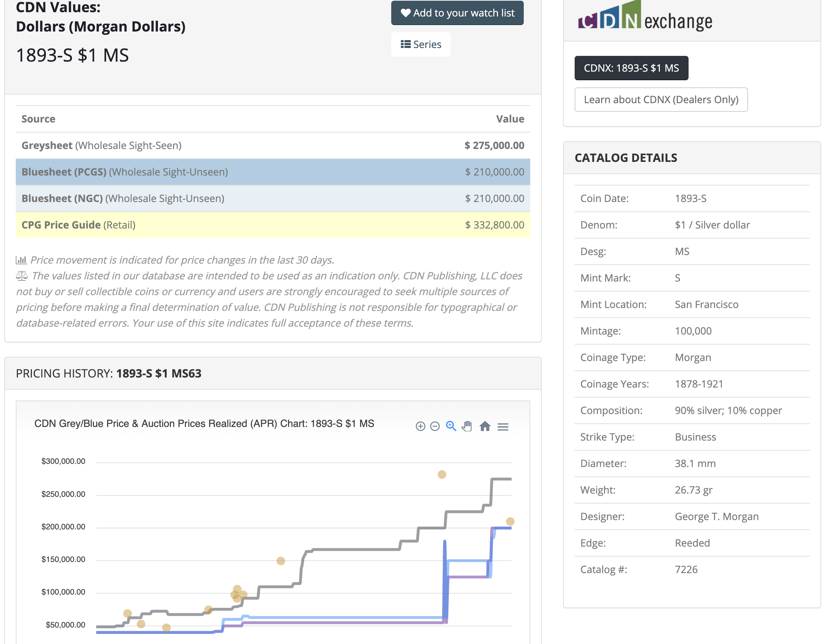The width and height of the screenshot is (829, 644).
Task: Click the chart zoom out minus icon
Action: [435, 427]
